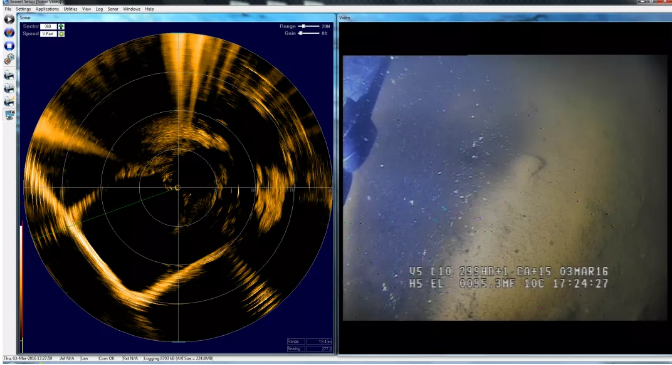Click the third printer icon with pencil
Screen dimensions: 672x365
(9, 102)
